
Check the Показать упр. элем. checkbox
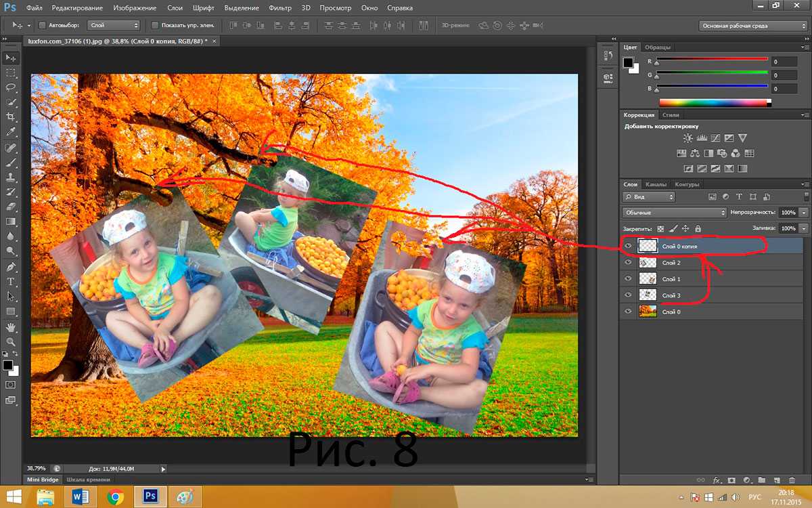click(x=155, y=25)
